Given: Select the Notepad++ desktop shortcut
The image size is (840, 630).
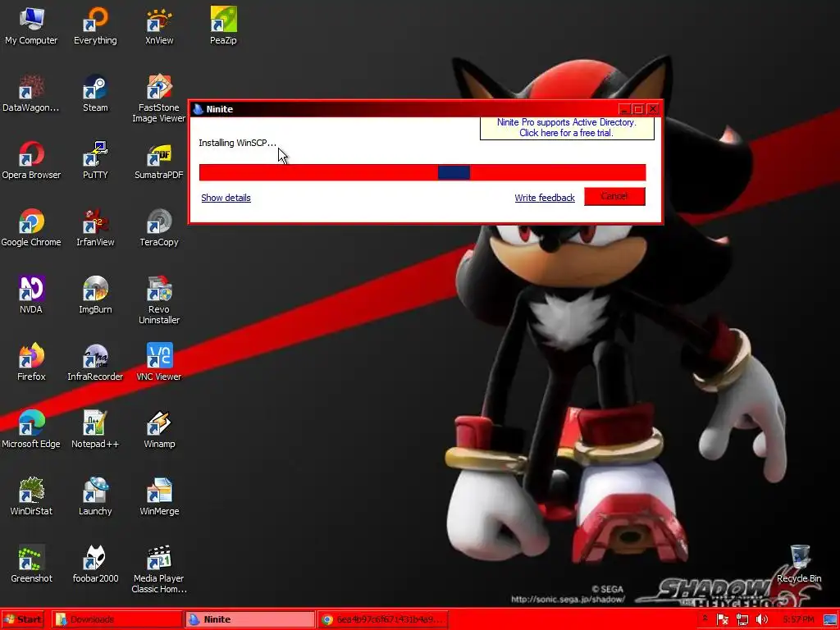Looking at the screenshot, I should (95, 430).
